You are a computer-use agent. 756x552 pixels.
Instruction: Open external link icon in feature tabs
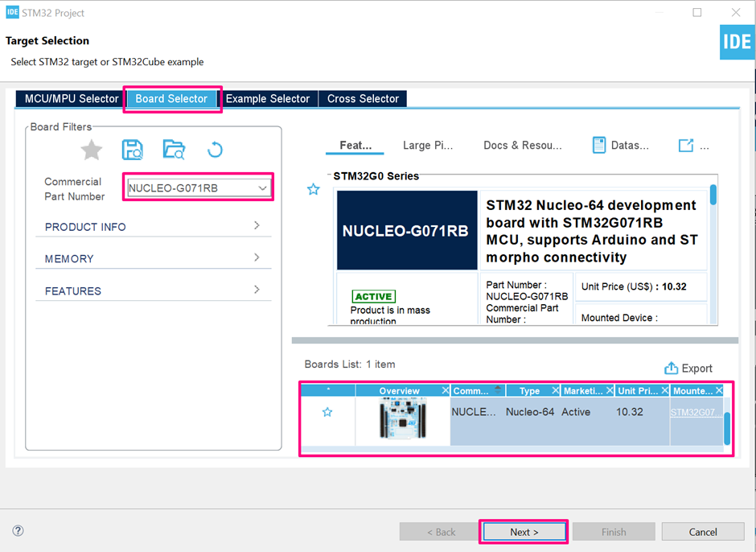[x=685, y=145]
